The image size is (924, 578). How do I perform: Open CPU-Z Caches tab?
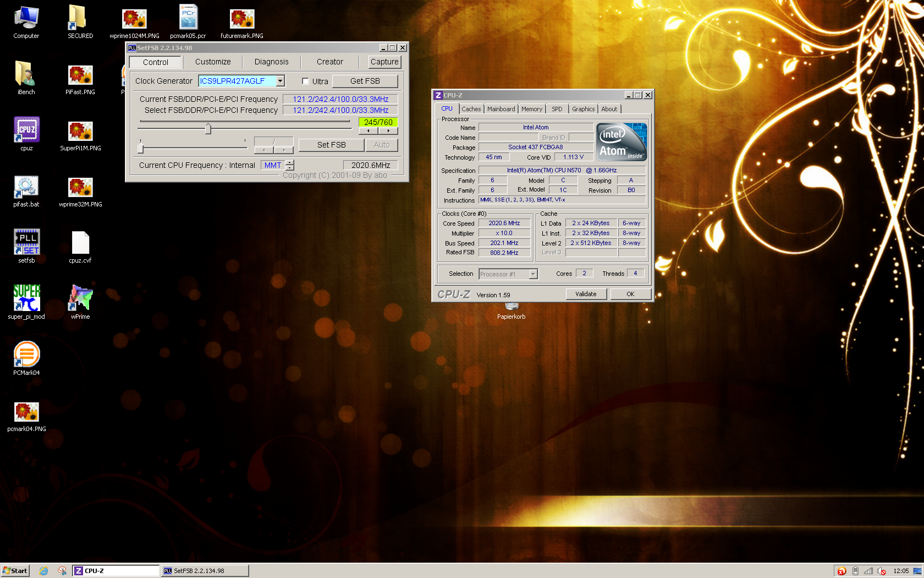point(471,109)
